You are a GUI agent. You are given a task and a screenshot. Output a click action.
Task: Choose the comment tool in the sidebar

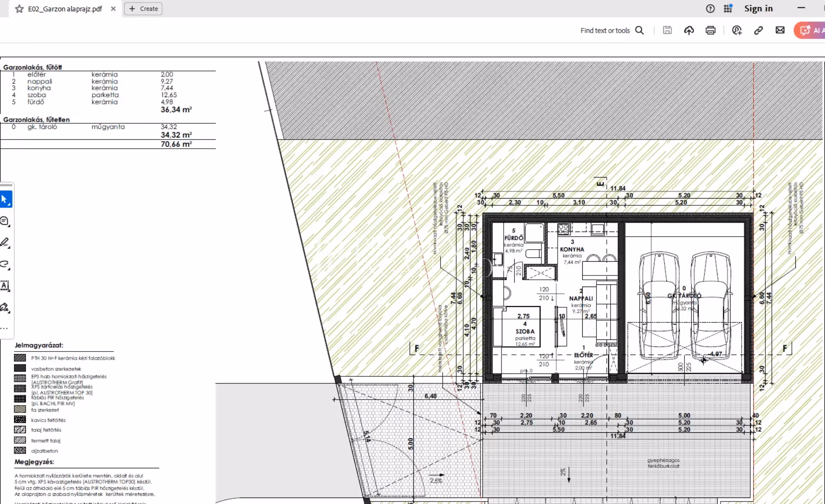click(x=5, y=221)
